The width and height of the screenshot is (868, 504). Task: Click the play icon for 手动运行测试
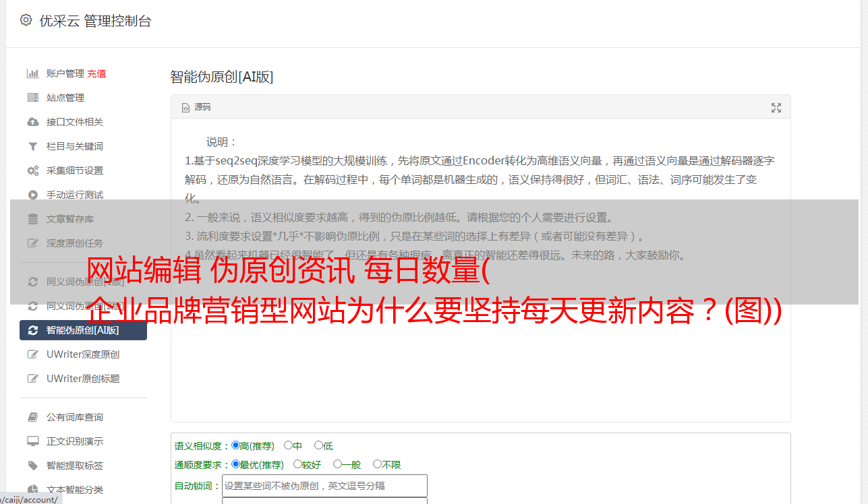tap(32, 195)
